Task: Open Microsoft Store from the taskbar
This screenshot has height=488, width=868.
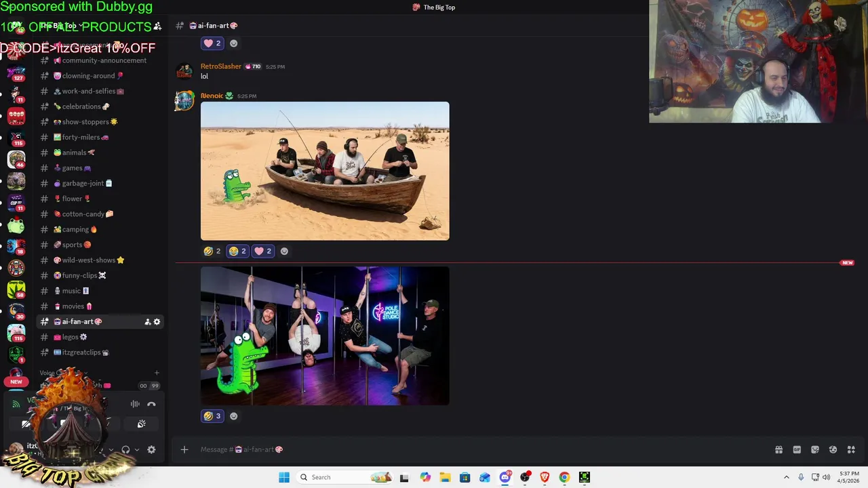Action: [465, 477]
